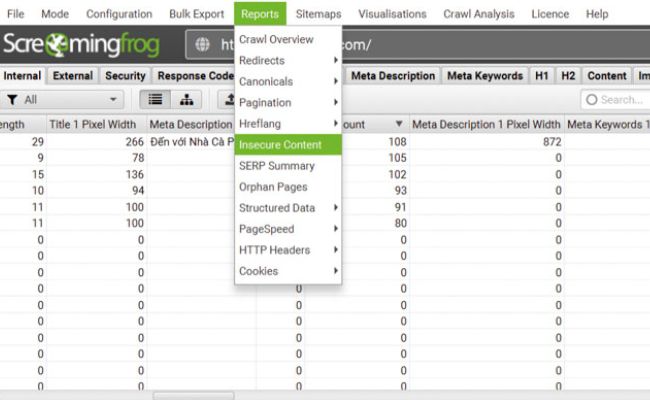Image resolution: width=650 pixels, height=400 pixels.
Task: Open the All filter dropdown
Action: 64,99
